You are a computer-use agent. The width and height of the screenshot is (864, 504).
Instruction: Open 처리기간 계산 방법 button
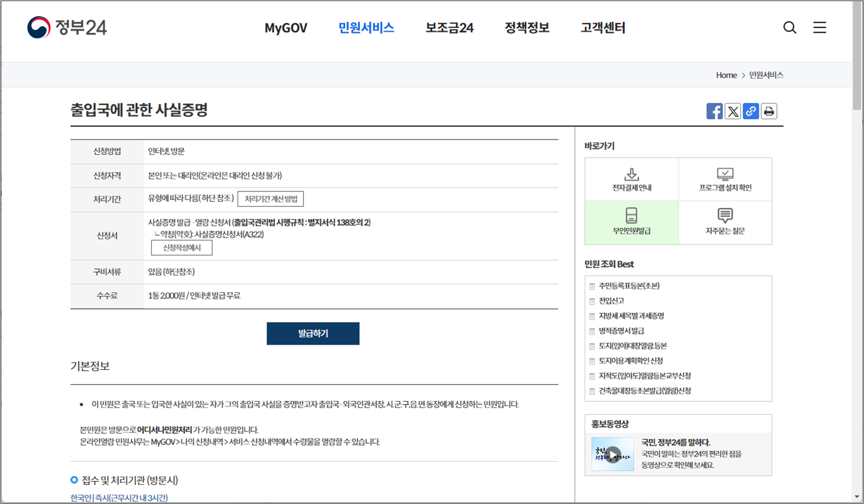click(271, 199)
